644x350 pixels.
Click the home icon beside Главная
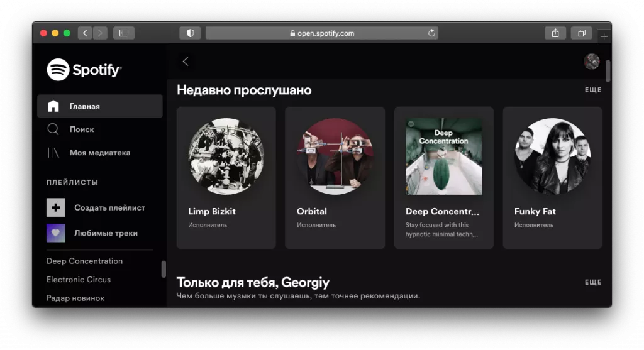pyautogui.click(x=53, y=106)
